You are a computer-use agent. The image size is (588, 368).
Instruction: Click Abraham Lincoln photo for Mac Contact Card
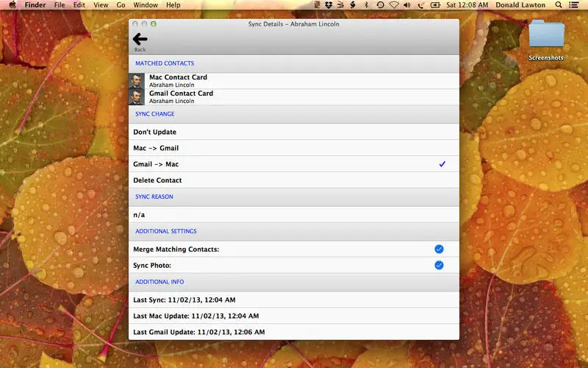(137, 81)
